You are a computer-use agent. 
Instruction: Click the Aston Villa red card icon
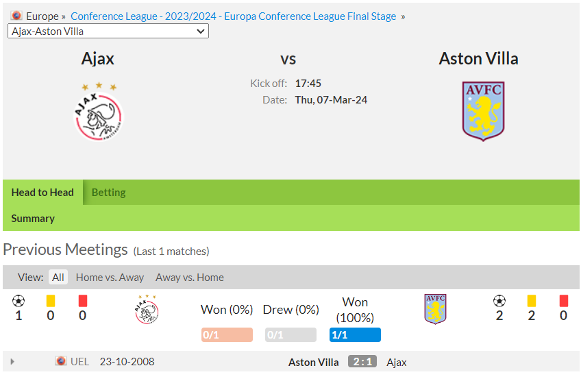(564, 300)
